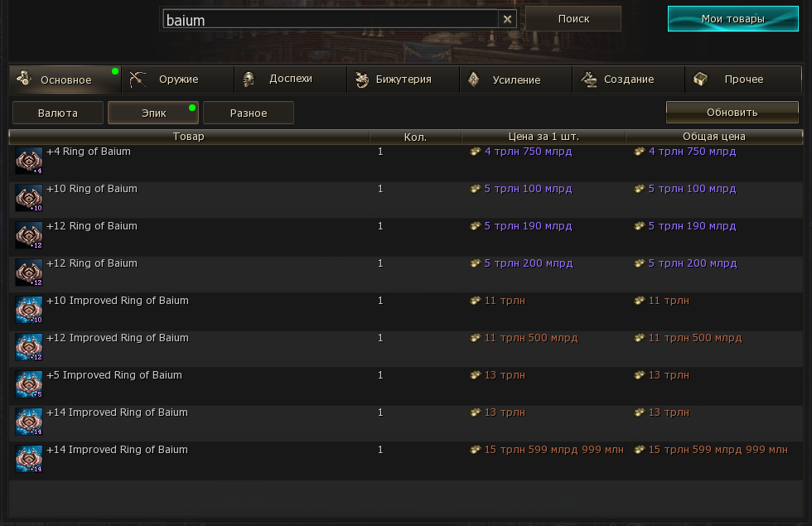Image resolution: width=812 pixels, height=526 pixels.
Task: Open the Усиление enhancement tab
Action: [x=516, y=80]
